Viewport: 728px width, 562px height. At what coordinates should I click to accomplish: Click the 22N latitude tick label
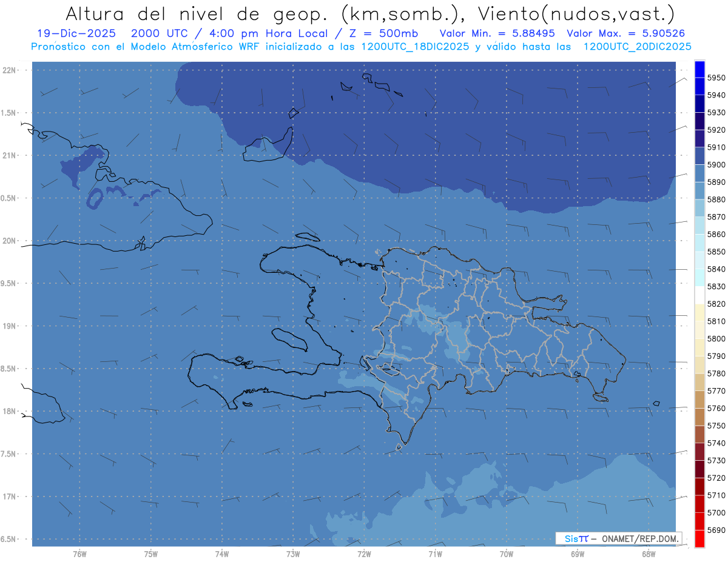point(8,70)
